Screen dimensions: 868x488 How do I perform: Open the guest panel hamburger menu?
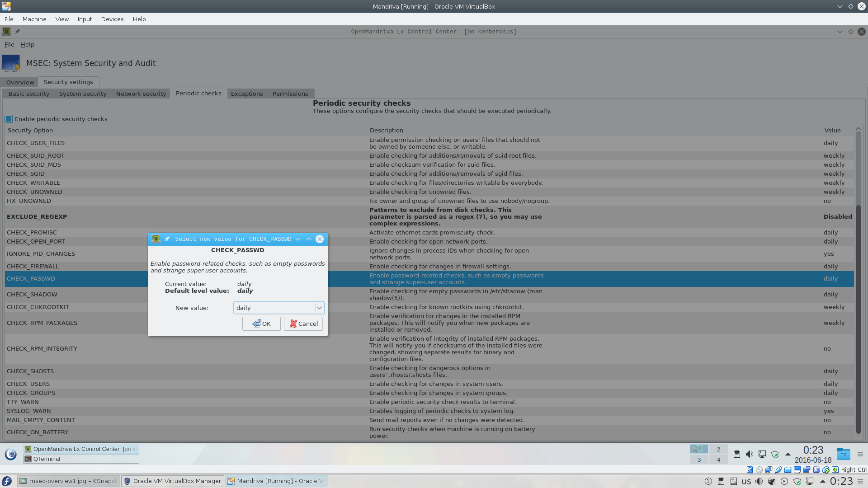[860, 454]
